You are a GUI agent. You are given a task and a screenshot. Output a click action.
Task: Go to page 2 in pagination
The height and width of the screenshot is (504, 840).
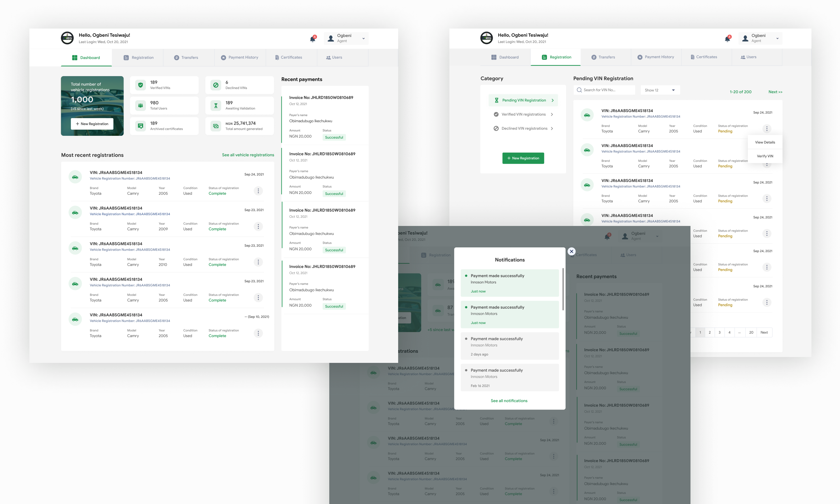point(710,332)
